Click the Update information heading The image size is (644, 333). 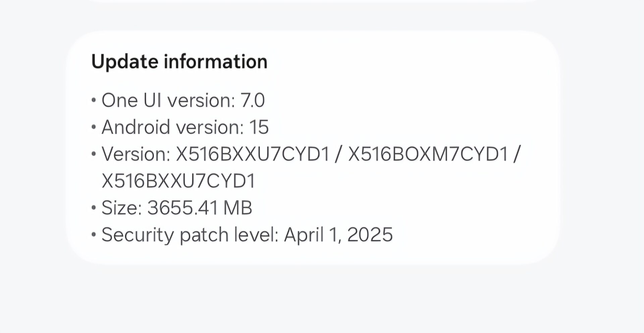[x=179, y=62]
